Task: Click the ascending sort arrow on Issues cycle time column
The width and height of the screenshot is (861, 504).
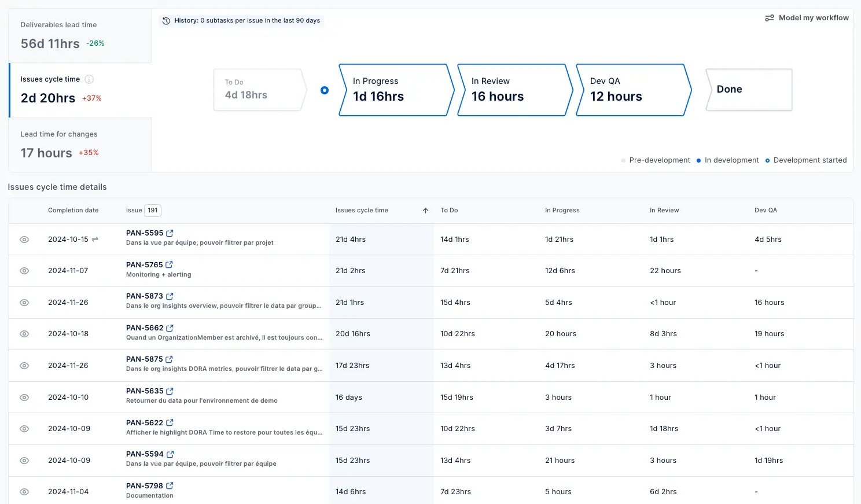Action: click(425, 210)
